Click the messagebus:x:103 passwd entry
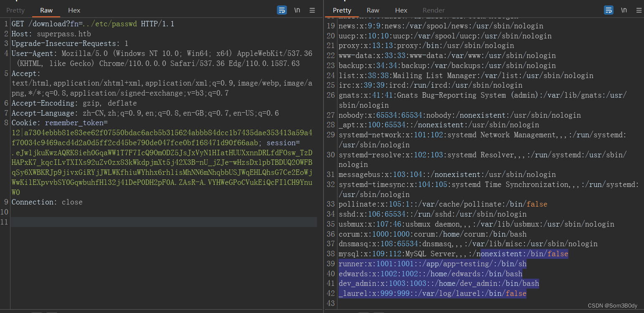 pos(447,174)
